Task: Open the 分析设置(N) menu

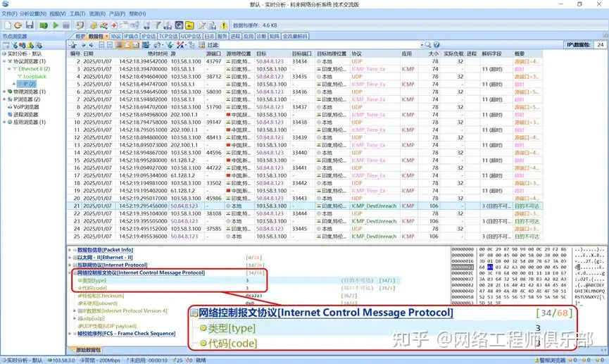Action: (32, 13)
